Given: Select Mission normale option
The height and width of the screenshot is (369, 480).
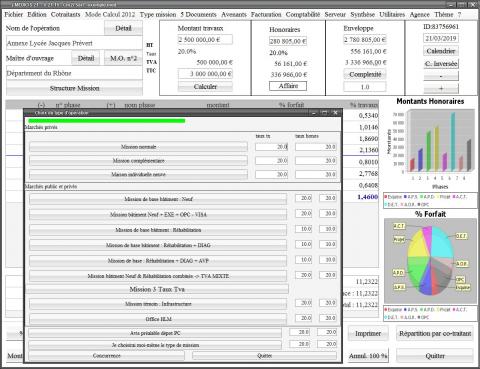Looking at the screenshot, I should click(x=138, y=147).
